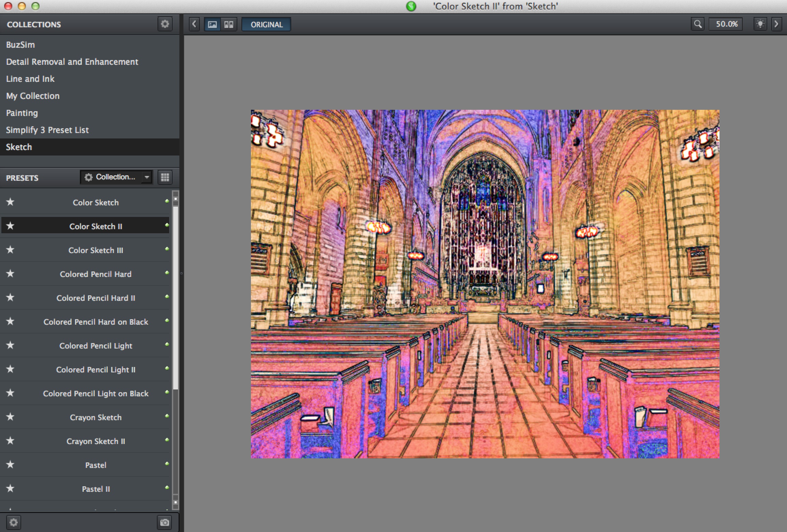Select the BuzSim collection
The height and width of the screenshot is (532, 787).
coord(89,45)
